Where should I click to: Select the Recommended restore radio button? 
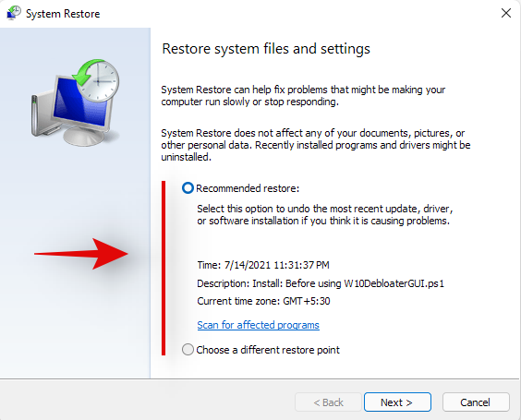[x=188, y=188]
